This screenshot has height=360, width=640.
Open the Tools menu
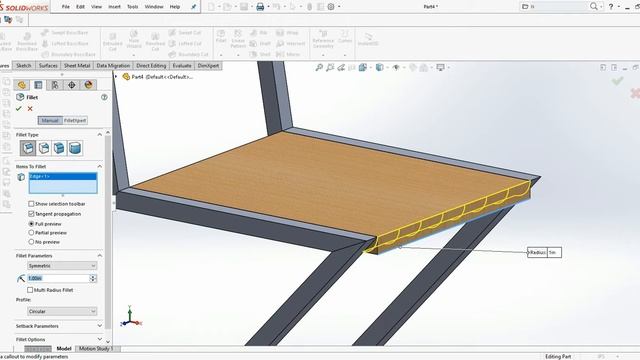132,7
